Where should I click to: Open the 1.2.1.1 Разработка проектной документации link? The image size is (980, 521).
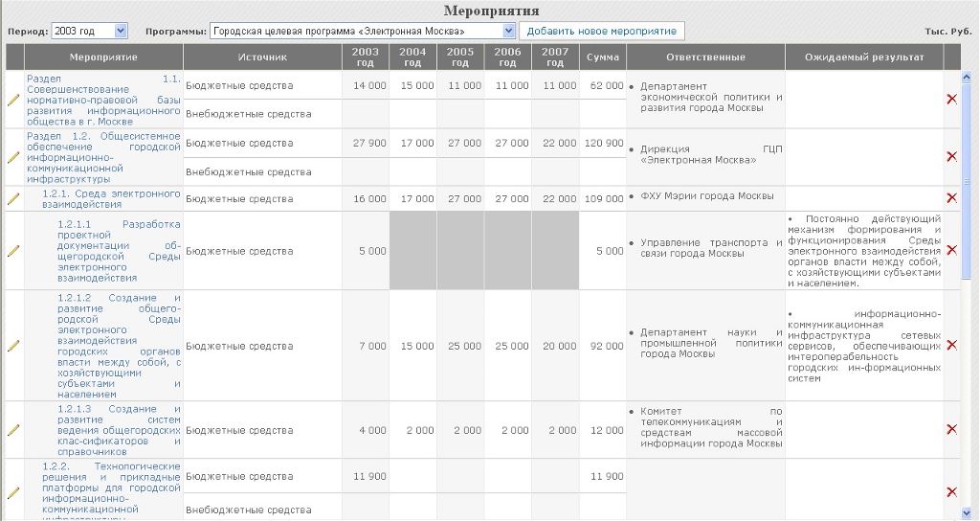118,251
